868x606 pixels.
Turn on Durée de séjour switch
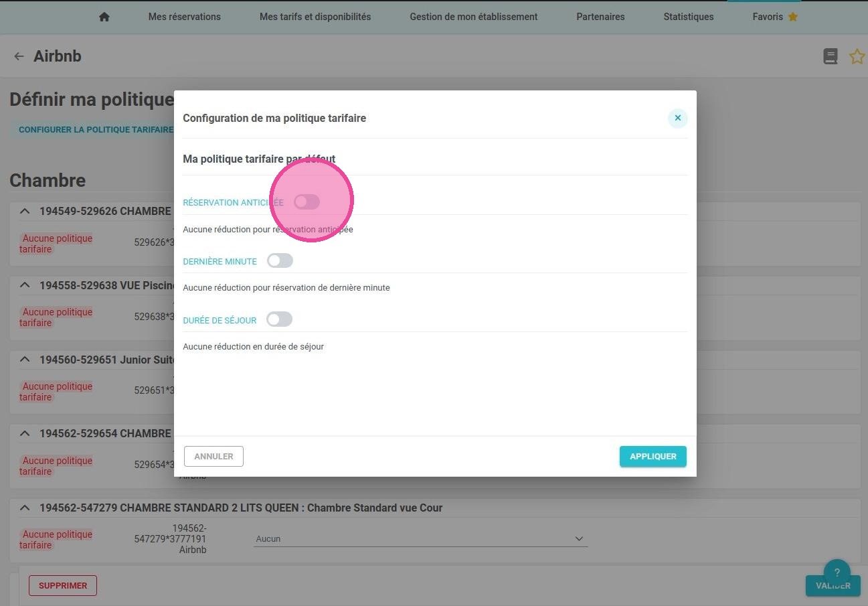tap(279, 319)
